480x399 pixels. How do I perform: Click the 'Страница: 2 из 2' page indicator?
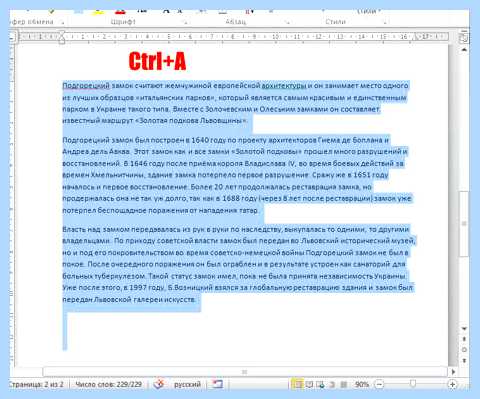[36, 384]
